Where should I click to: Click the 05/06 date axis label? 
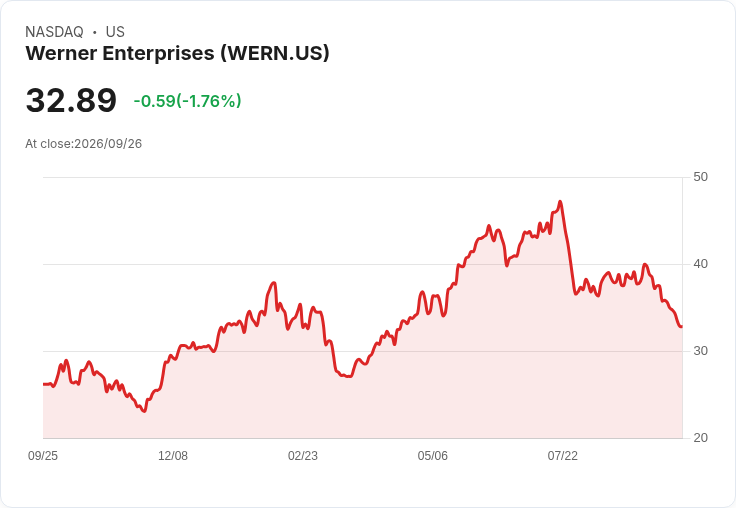[432, 455]
